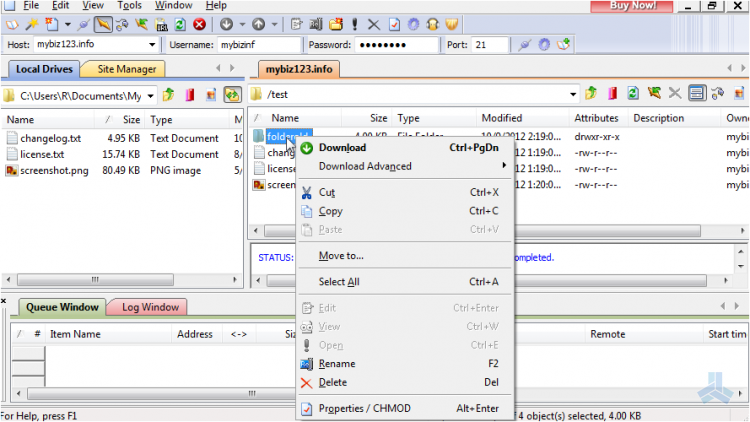
Task: Select Properties / CHMOD in context menu
Action: (x=364, y=408)
